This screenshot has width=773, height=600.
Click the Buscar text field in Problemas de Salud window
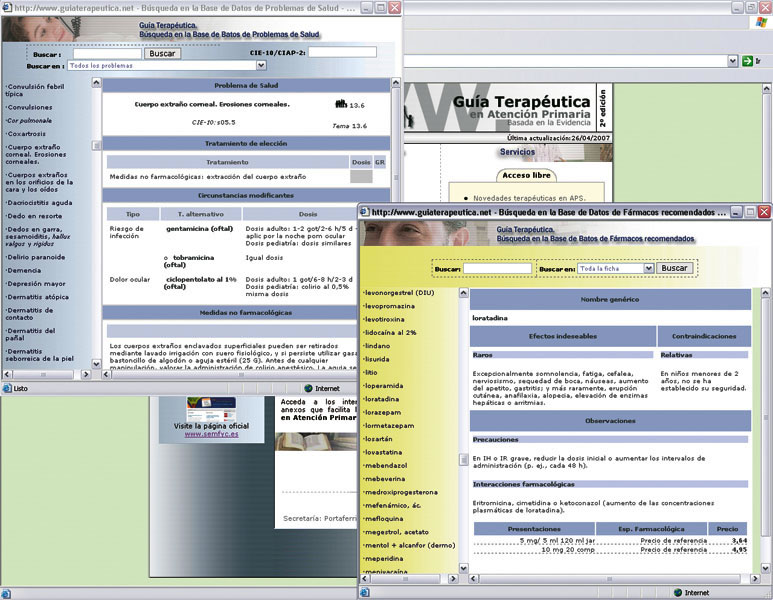(x=107, y=53)
